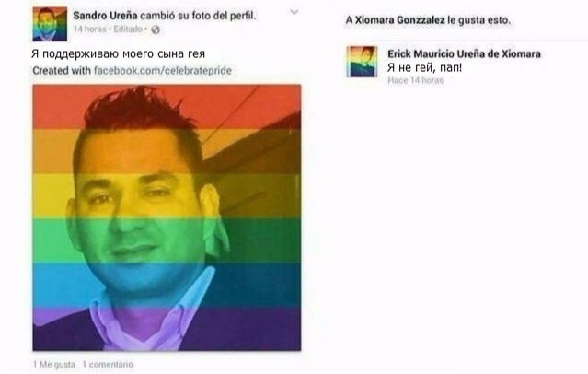
Task: Click the 'le gusta esto' text
Action: [x=478, y=20]
